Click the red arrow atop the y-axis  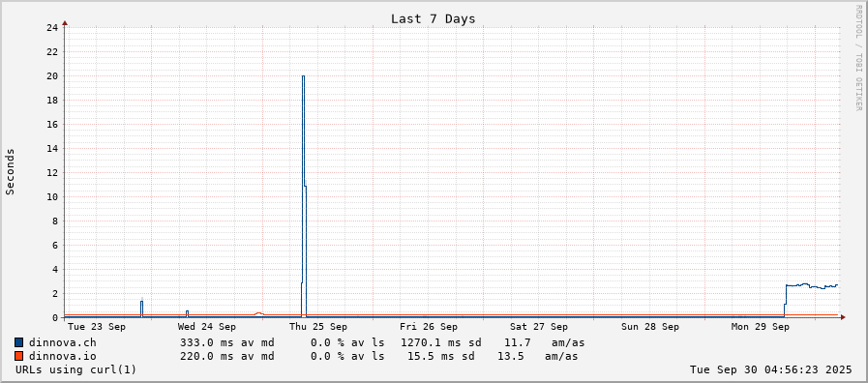65,23
